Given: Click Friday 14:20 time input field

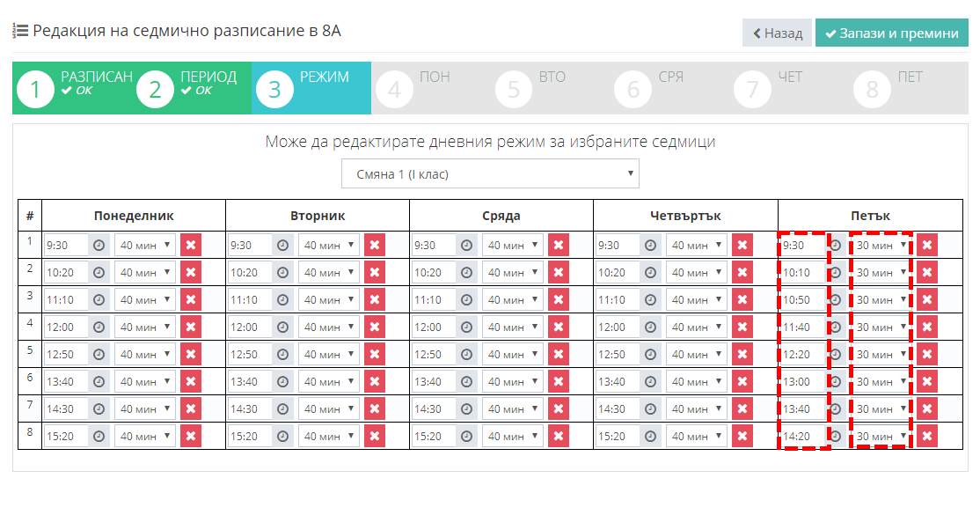Looking at the screenshot, I should (801, 437).
